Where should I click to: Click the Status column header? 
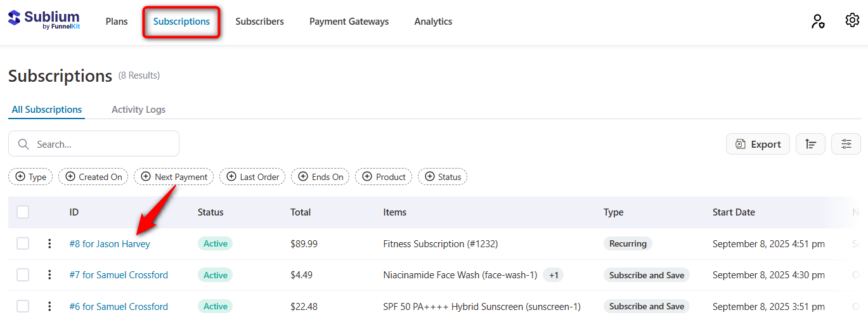211,212
